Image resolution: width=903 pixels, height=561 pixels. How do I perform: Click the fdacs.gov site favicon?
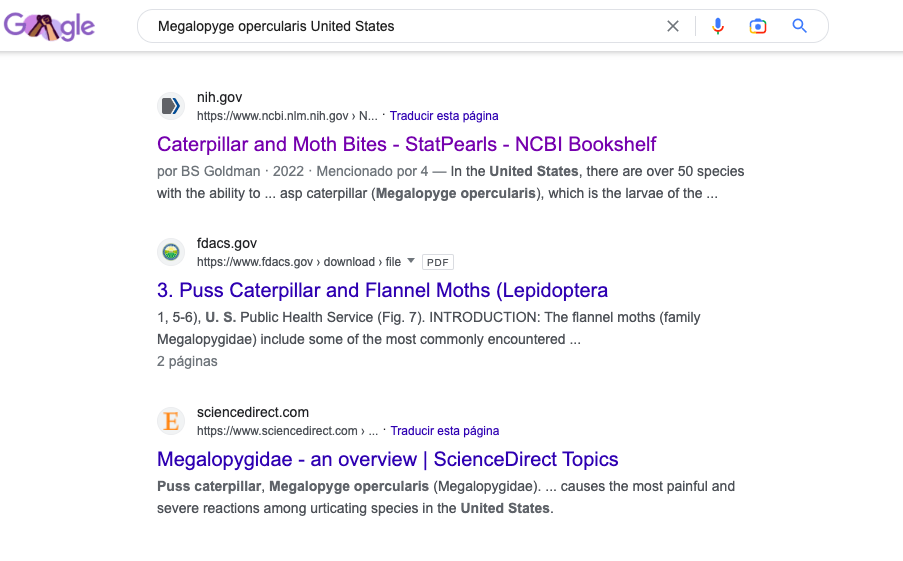(x=171, y=252)
